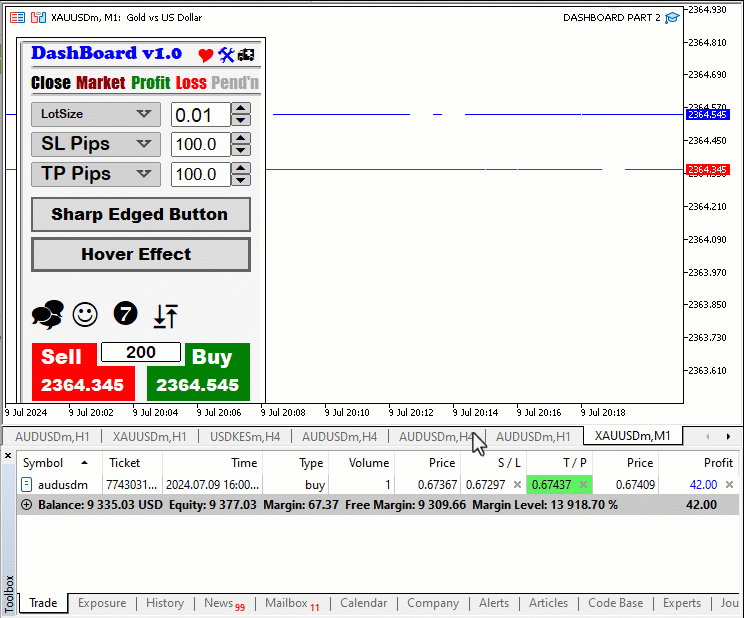Viewport: 744px width, 618px height.
Task: Open the SL Pips dropdown
Action: click(x=96, y=144)
